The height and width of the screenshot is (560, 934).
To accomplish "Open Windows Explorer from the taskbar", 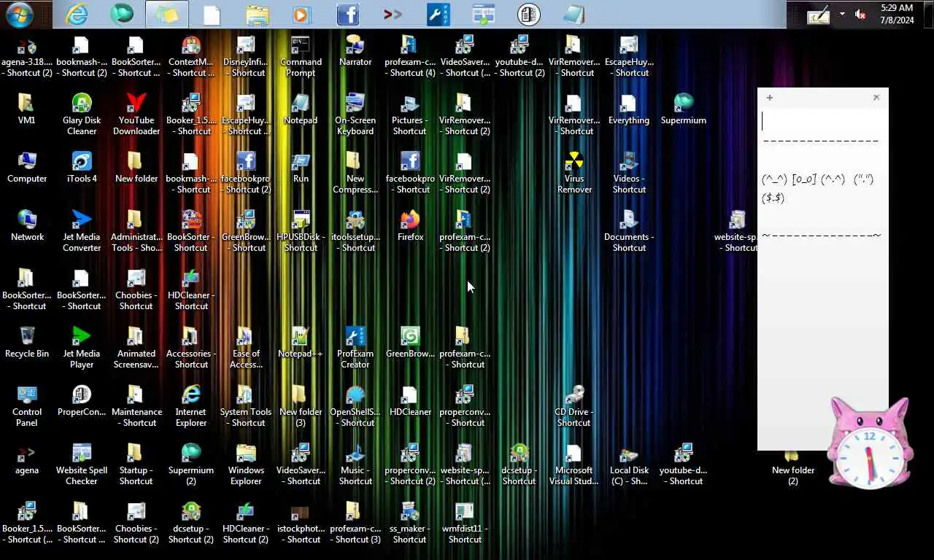I will [258, 15].
